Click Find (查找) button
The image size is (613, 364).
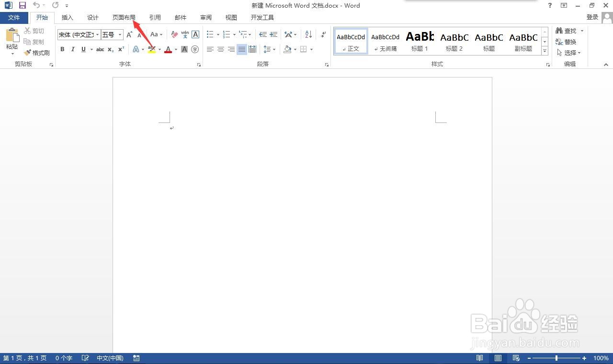567,31
